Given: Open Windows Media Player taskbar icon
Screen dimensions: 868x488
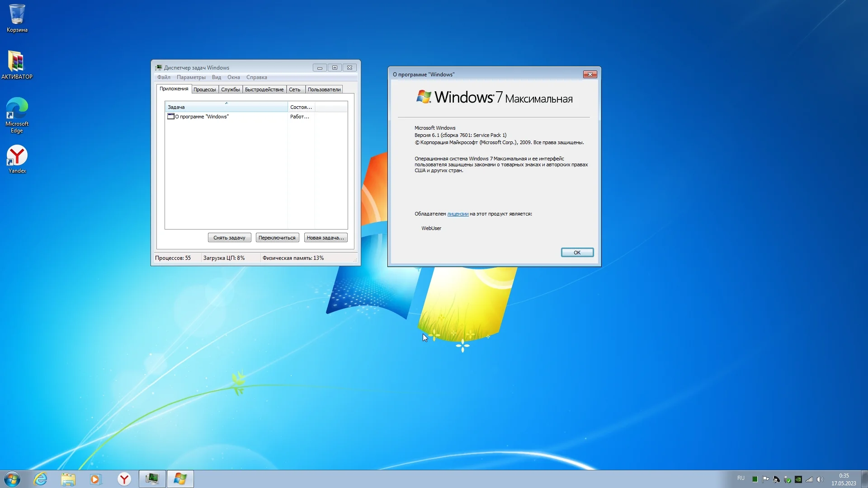Looking at the screenshot, I should point(96,479).
